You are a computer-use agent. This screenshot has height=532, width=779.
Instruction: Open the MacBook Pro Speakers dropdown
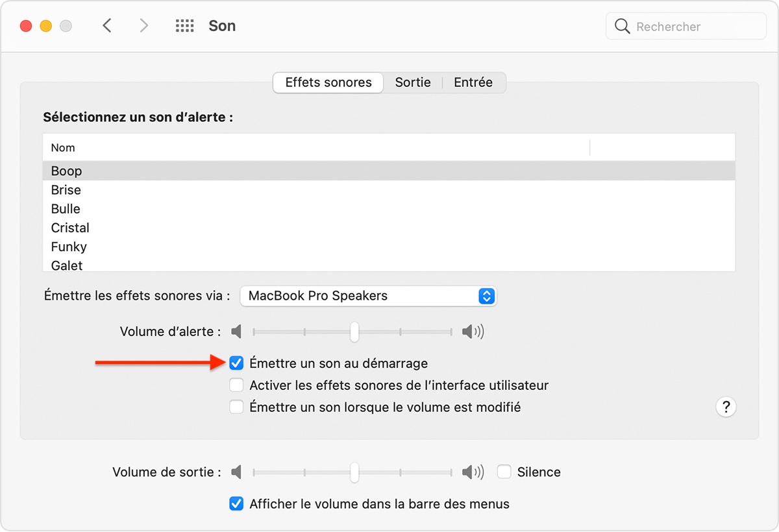[x=368, y=296]
